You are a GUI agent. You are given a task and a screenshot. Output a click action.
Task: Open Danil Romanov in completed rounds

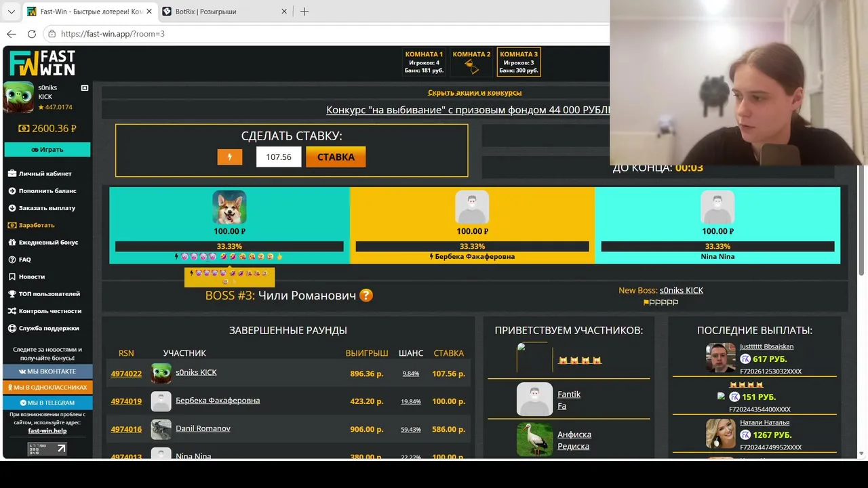(x=203, y=428)
